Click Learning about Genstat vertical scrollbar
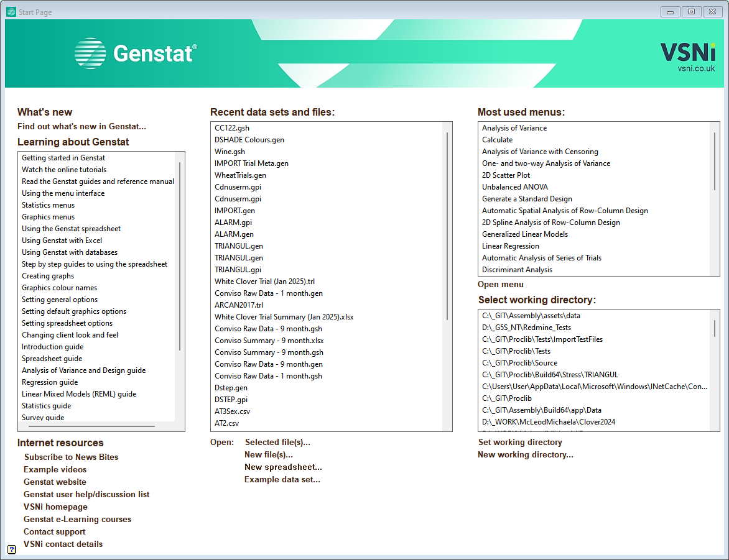This screenshot has height=560, width=729. pos(180,256)
